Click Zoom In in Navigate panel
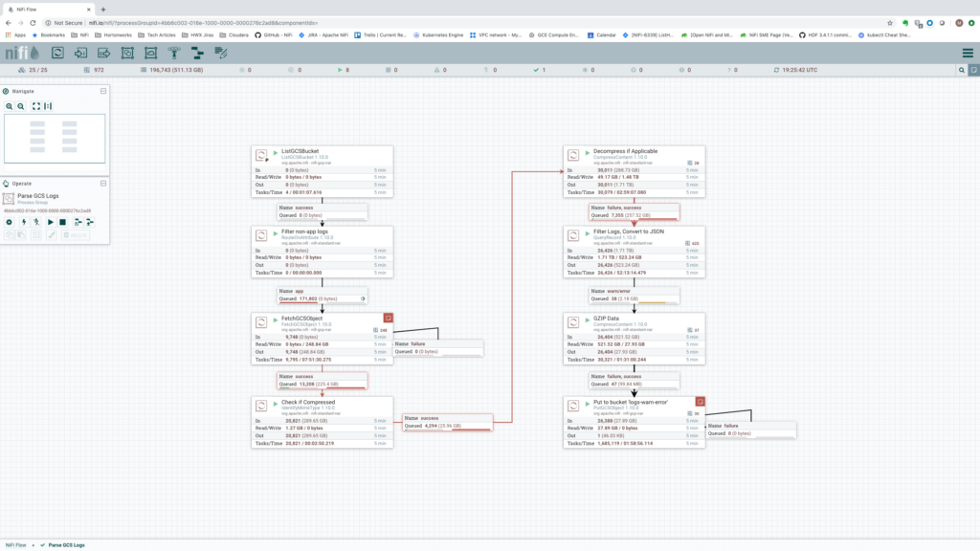Image resolution: width=980 pixels, height=551 pixels. [9, 106]
